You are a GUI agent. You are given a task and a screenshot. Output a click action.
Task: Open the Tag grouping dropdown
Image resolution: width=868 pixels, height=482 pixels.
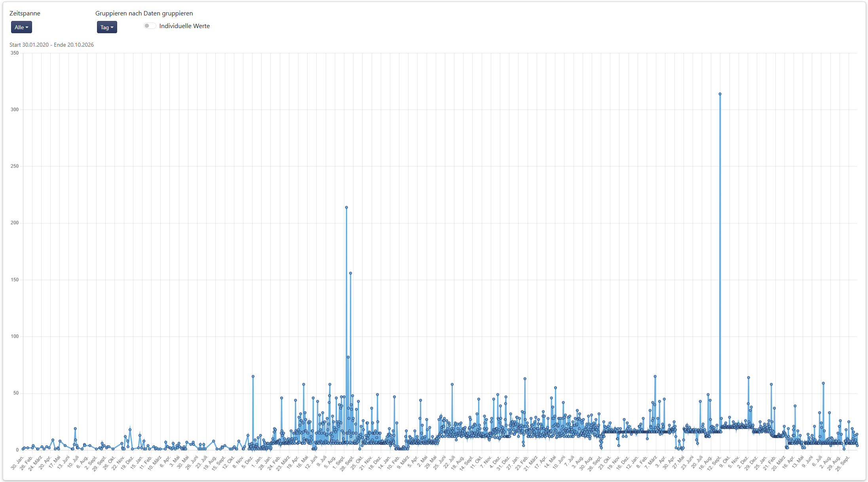[107, 27]
